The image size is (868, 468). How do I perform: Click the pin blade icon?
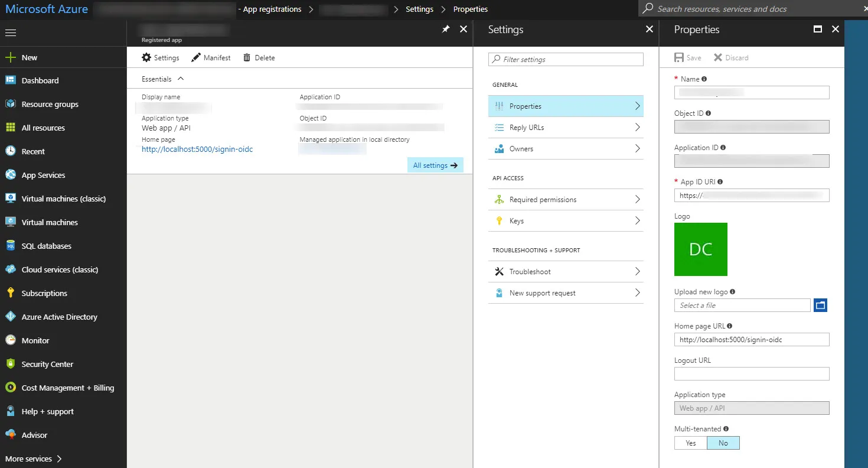click(x=446, y=29)
